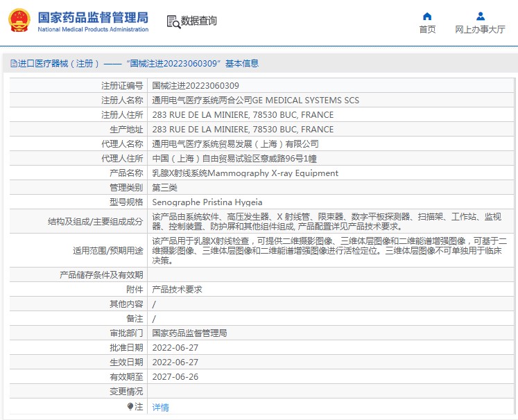
Task: Click the 网上办事大厅 text label
Action: (x=480, y=29)
